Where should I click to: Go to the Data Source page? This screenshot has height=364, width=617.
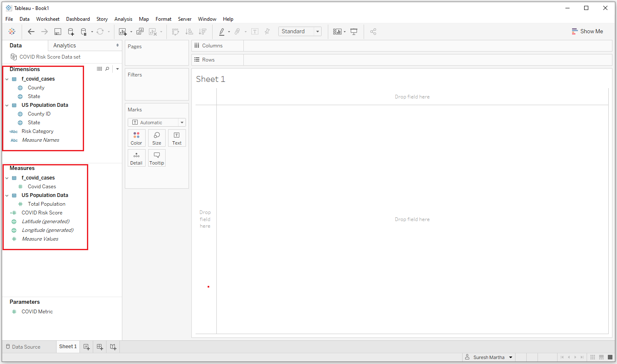26,347
